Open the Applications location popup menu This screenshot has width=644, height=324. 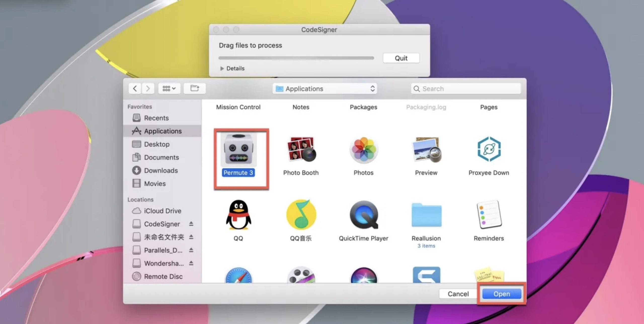click(x=325, y=89)
